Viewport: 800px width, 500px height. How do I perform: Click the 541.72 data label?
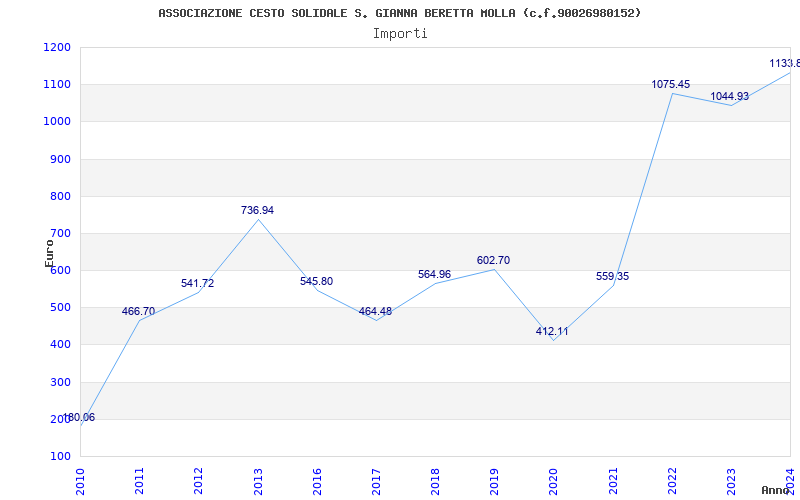(197, 283)
